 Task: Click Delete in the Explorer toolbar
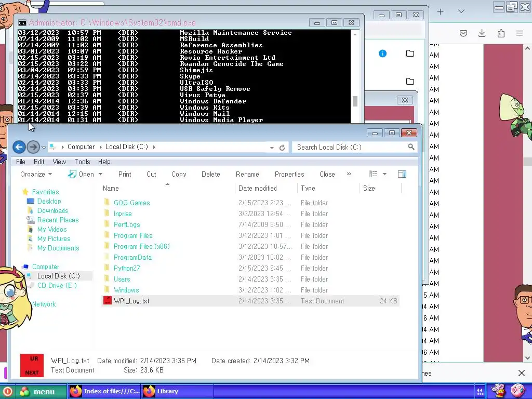click(x=211, y=175)
